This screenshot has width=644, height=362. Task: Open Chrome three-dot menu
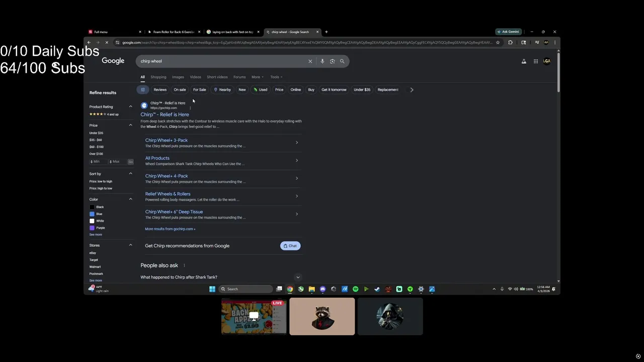555,43
